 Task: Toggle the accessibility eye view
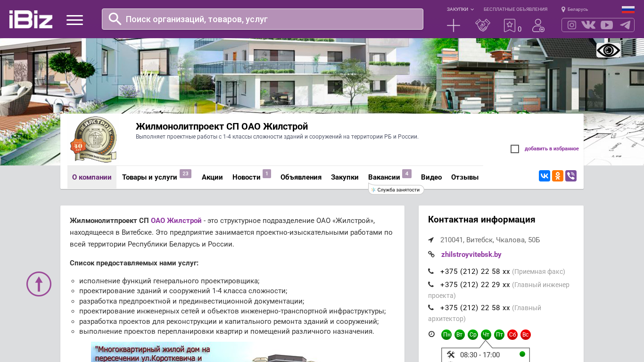[608, 50]
